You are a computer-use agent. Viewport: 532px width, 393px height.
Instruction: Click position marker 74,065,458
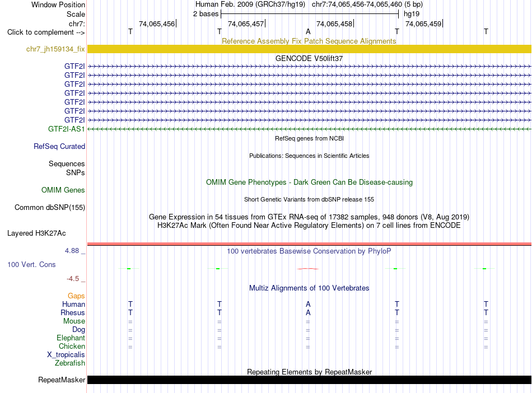click(x=334, y=24)
